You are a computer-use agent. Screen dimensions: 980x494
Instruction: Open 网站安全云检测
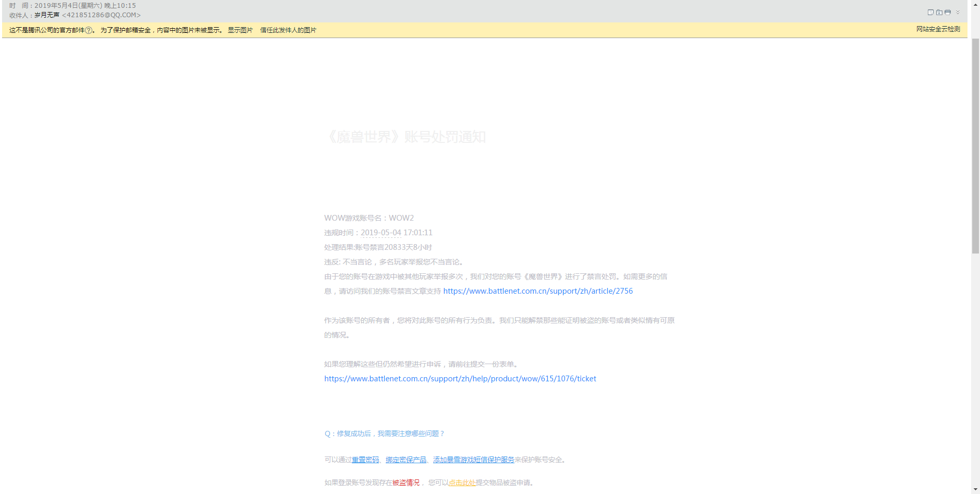pos(938,29)
